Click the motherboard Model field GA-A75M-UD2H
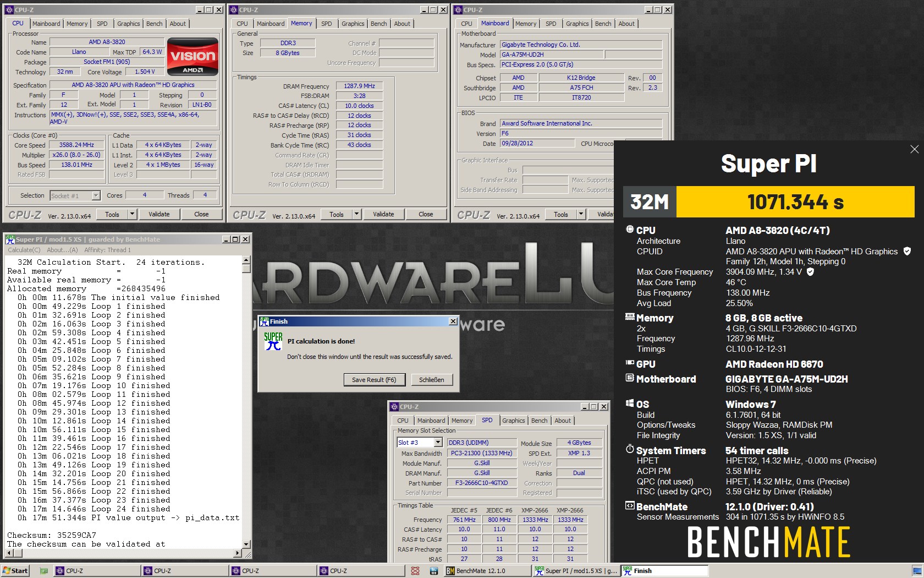 551,54
